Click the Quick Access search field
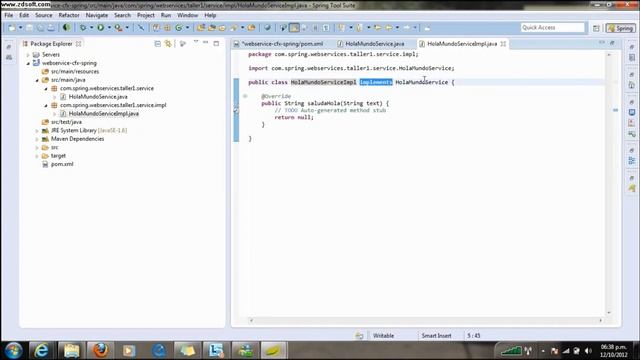 click(553, 27)
